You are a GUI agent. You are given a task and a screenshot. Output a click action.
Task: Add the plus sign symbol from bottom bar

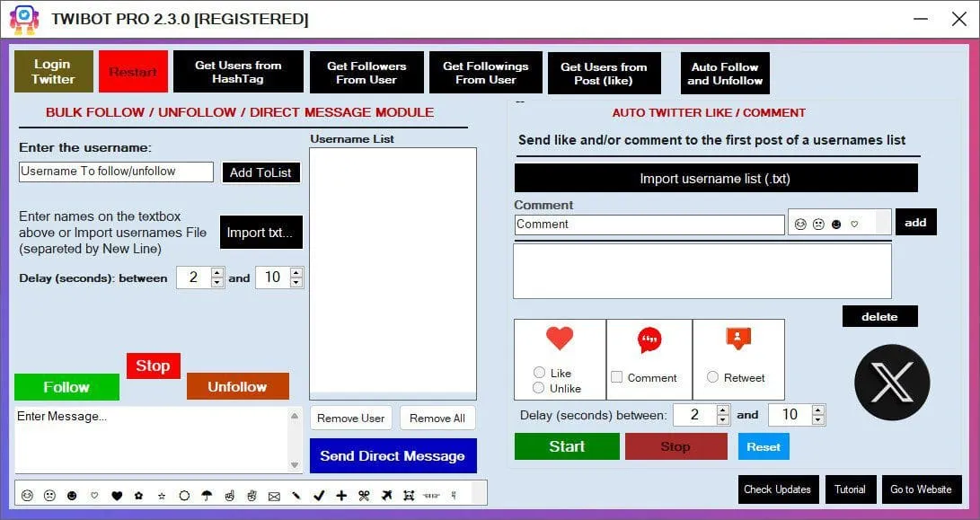[x=341, y=495]
